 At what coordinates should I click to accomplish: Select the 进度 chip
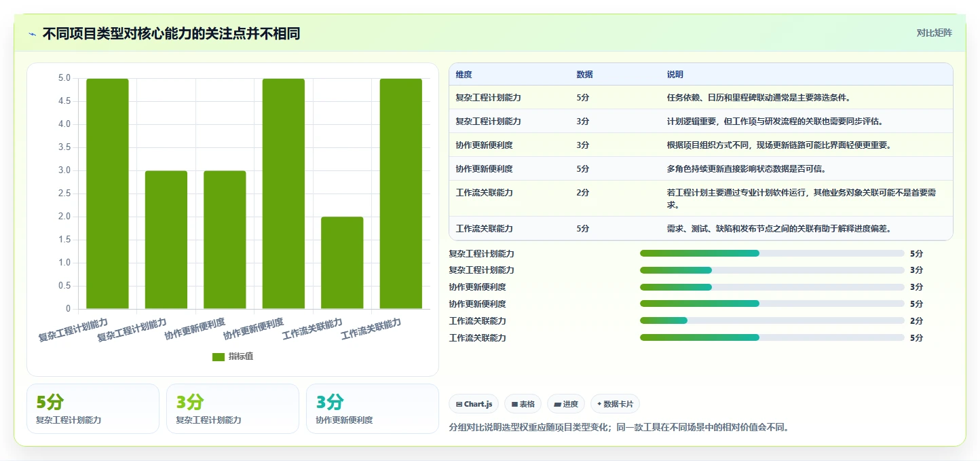(566, 404)
